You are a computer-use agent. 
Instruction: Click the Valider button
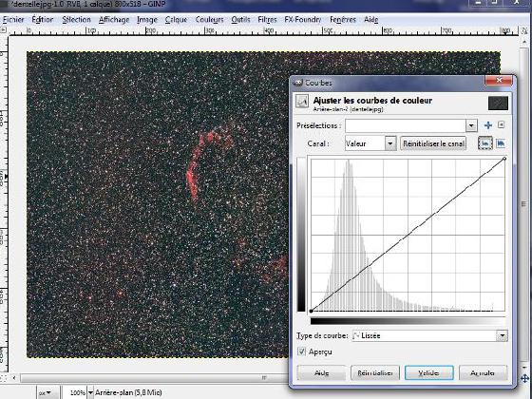429,373
